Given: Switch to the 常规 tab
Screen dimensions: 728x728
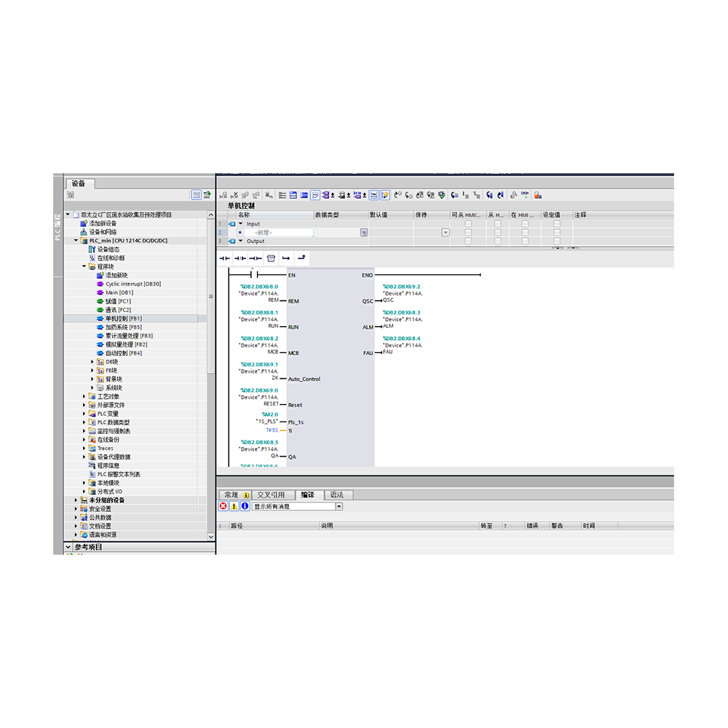Looking at the screenshot, I should coord(235,495).
